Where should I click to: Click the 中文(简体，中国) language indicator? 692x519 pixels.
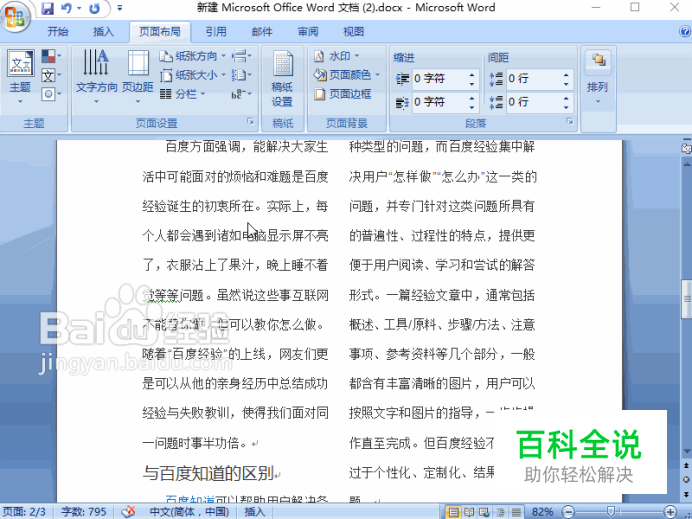click(x=189, y=512)
